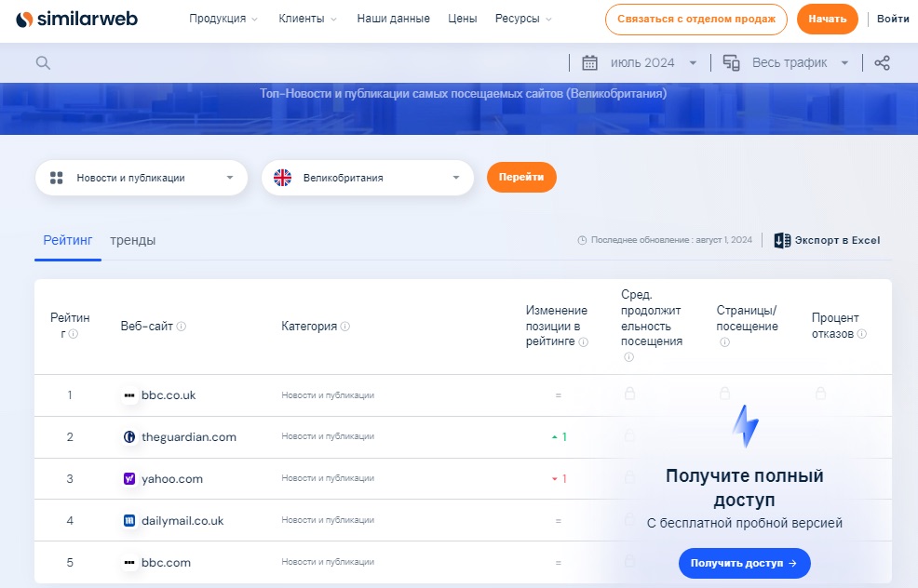The width and height of the screenshot is (918, 588).
Task: Click the category grid icon
Action: (56, 178)
